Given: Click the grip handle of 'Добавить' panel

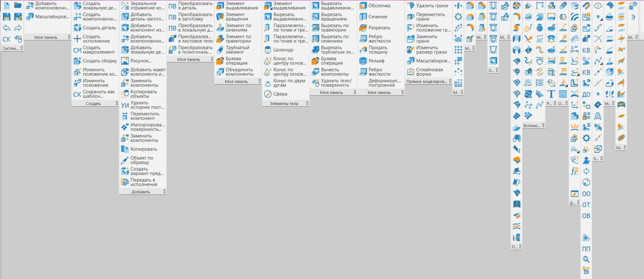Looking at the screenshot, I should click(x=164, y=191).
